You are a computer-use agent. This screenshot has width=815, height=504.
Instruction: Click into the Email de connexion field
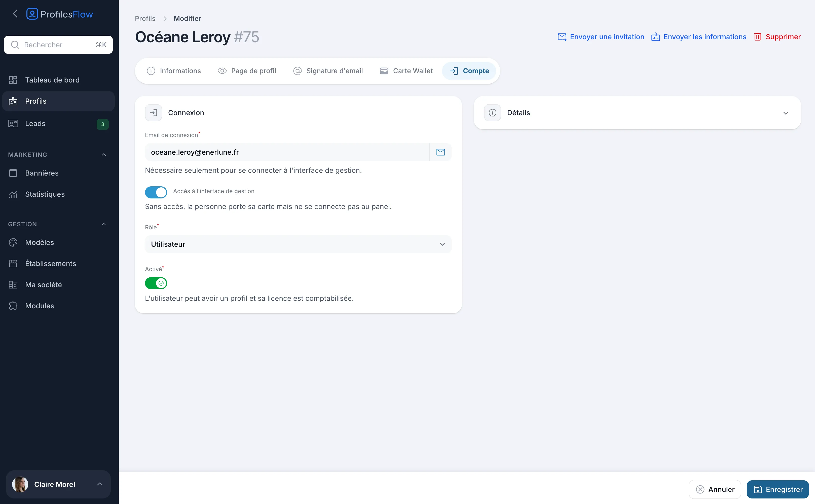coord(287,152)
